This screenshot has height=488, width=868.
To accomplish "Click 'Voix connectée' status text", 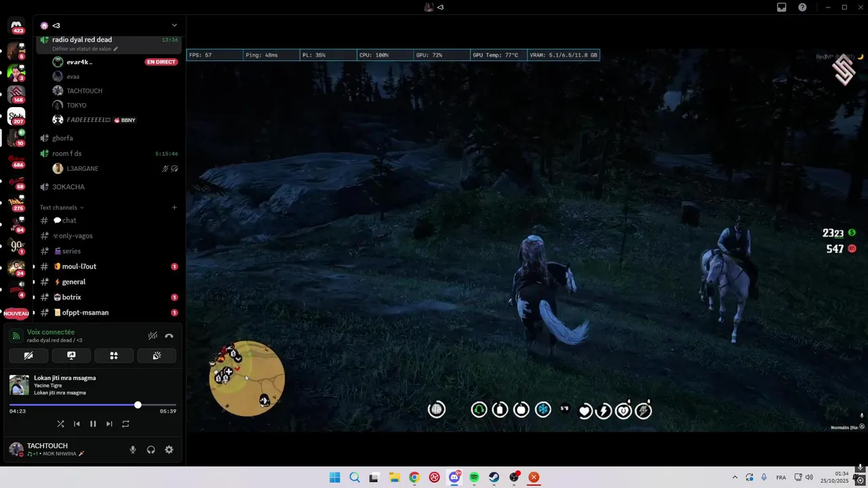I will point(51,332).
